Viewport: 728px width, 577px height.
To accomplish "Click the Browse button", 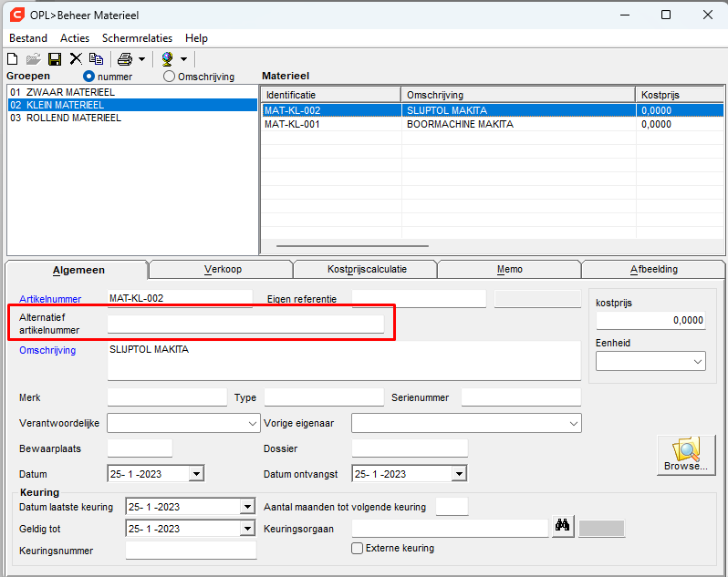I will [686, 455].
